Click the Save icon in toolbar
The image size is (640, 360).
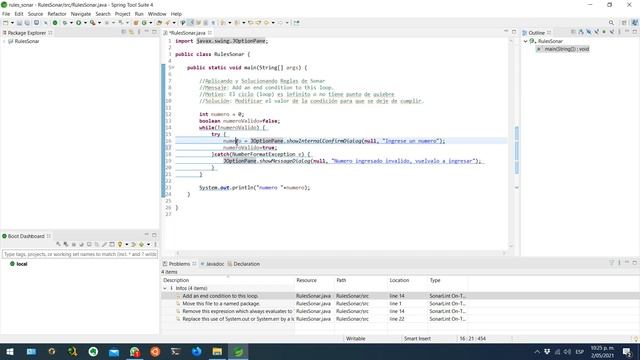[x=19, y=23]
